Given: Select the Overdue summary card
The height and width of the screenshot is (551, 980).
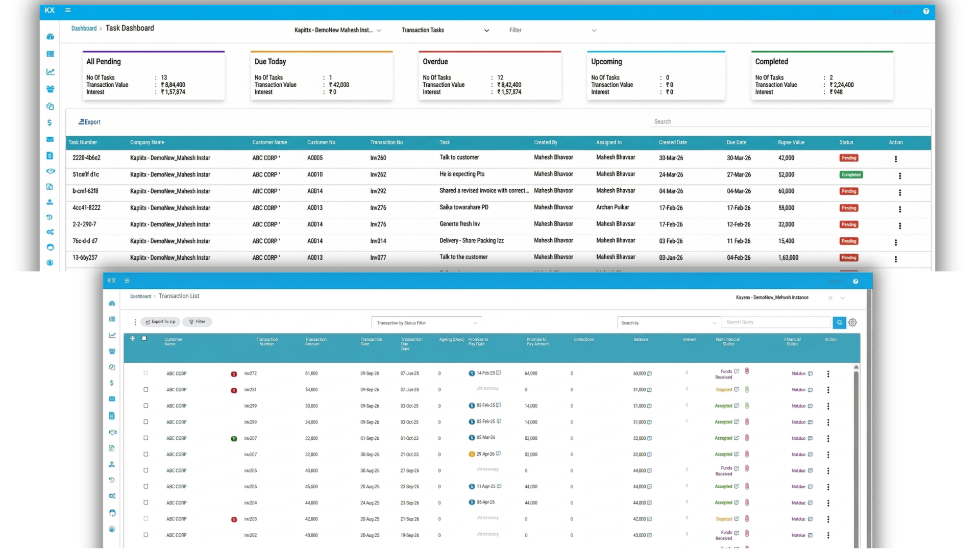Looking at the screenshot, I should click(489, 76).
